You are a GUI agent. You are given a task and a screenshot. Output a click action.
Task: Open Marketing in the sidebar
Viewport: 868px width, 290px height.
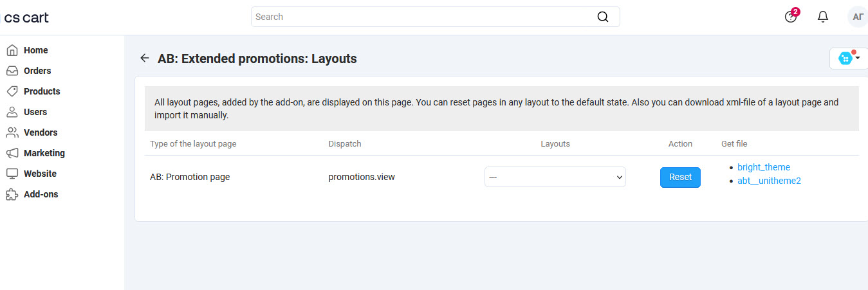pos(44,153)
